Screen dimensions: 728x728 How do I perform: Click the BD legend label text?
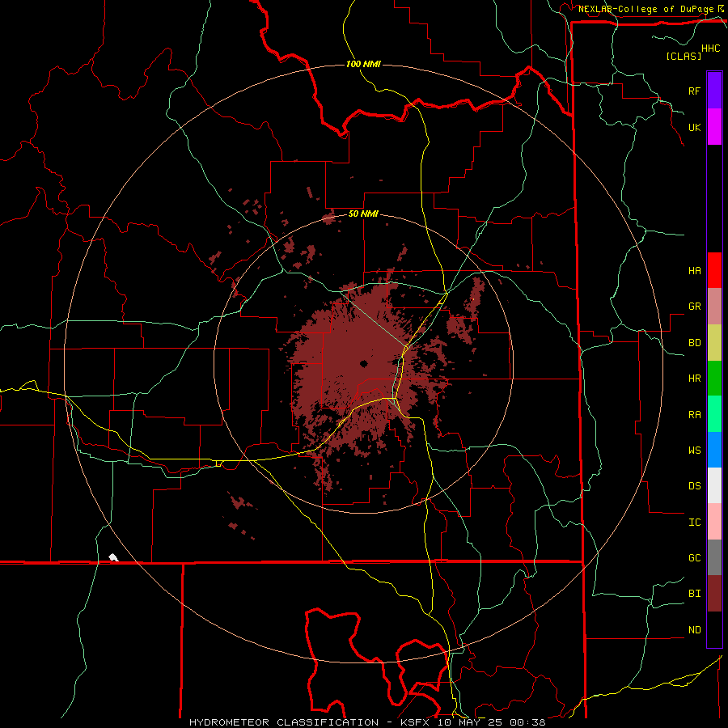coord(694,343)
